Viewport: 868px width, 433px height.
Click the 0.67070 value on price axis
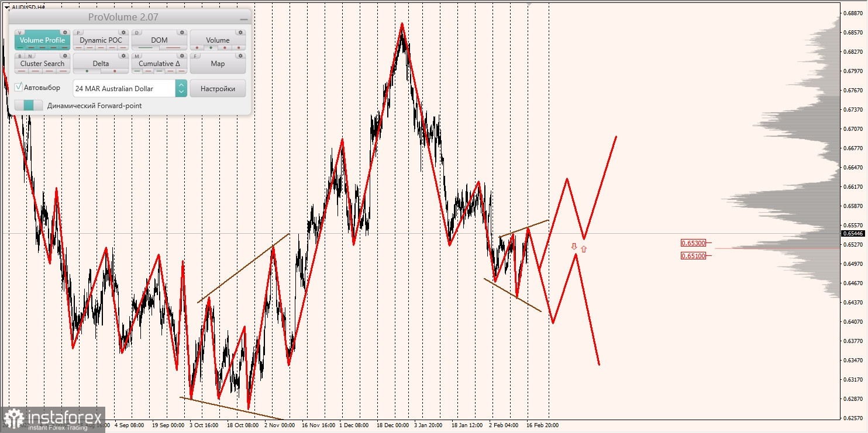[x=853, y=129]
